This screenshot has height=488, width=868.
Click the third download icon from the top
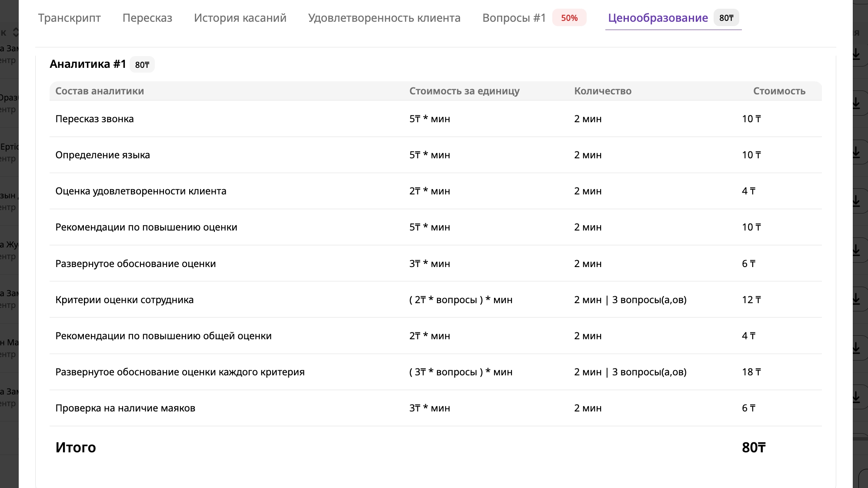pos(856,152)
